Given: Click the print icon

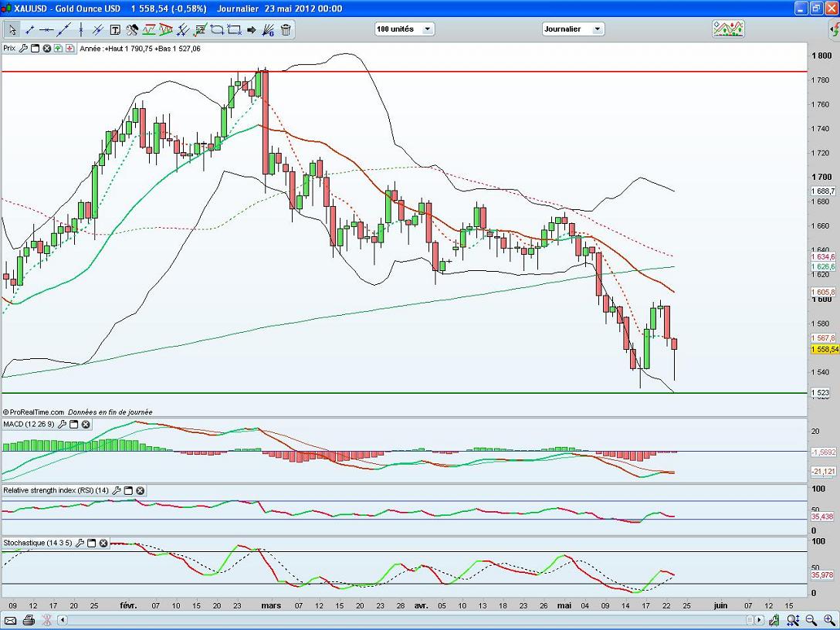Looking at the screenshot, I should point(29,620).
